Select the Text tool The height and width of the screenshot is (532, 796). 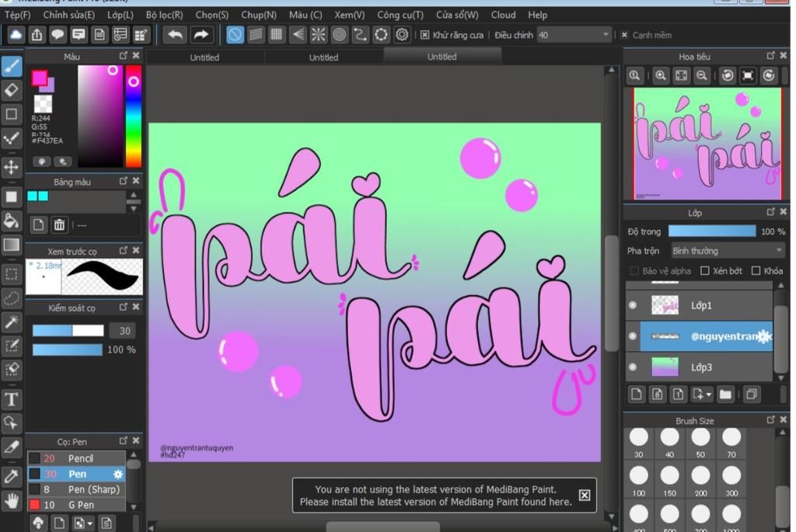click(12, 400)
